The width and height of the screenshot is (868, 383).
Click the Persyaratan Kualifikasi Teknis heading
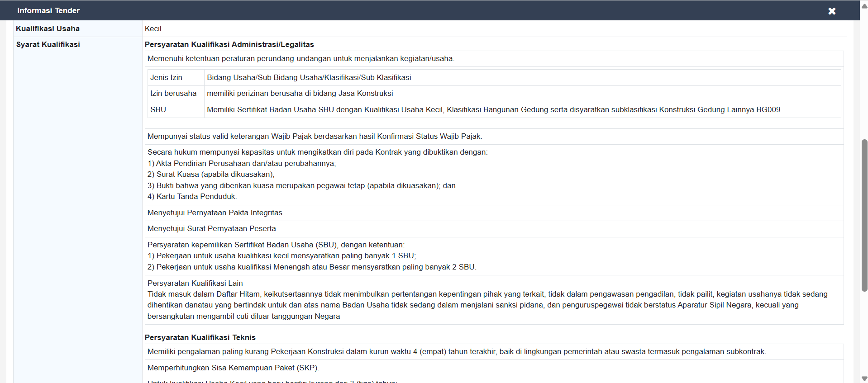coord(200,337)
